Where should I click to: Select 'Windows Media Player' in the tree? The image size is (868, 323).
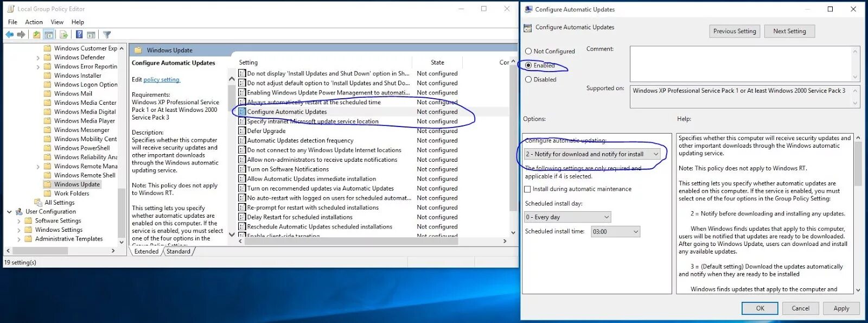point(85,121)
